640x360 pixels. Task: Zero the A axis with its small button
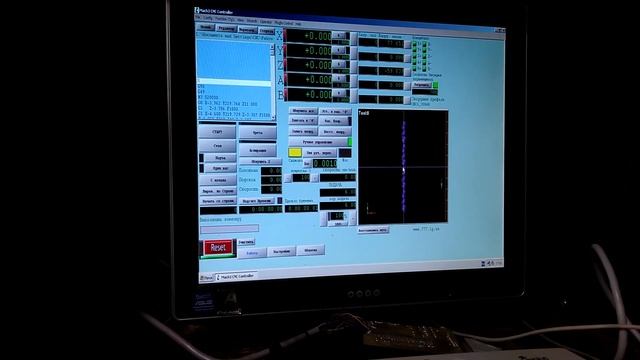[x=340, y=78]
